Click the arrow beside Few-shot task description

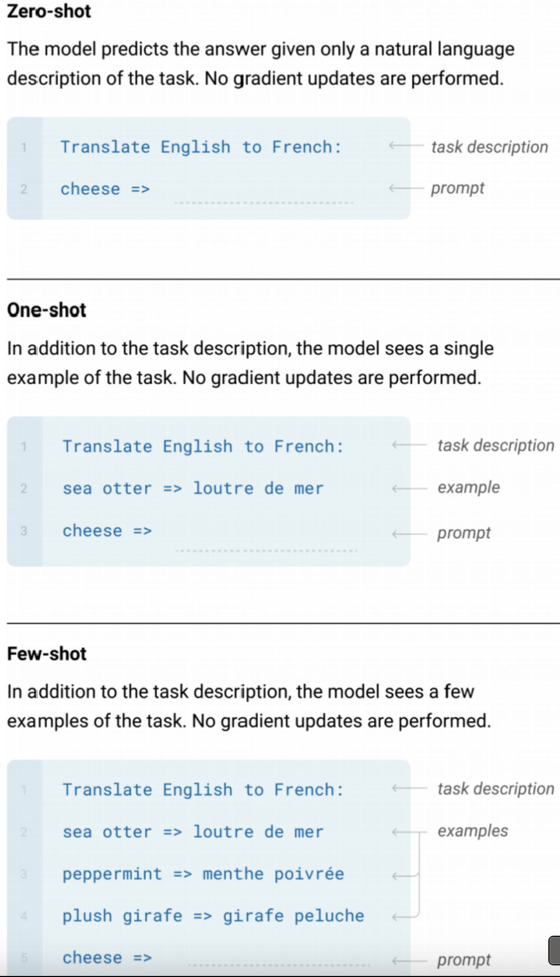(409, 789)
